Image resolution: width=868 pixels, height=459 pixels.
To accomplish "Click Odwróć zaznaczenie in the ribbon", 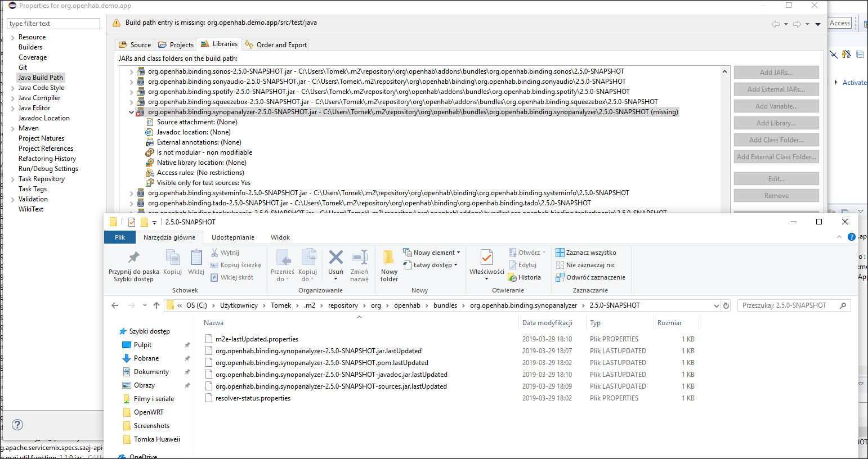I will tap(590, 277).
